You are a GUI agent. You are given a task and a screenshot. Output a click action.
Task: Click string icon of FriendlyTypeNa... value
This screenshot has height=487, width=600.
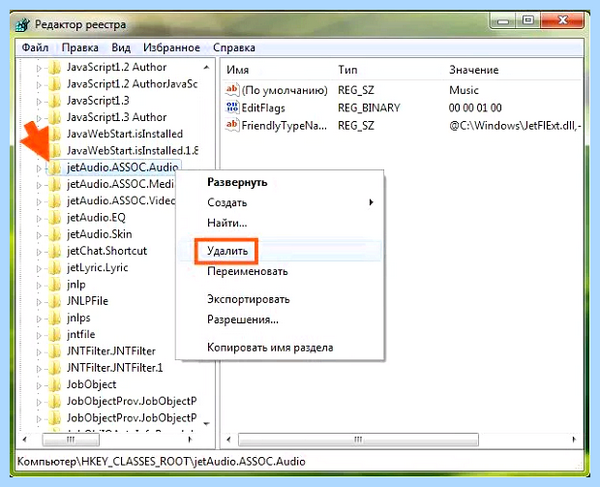click(x=232, y=125)
